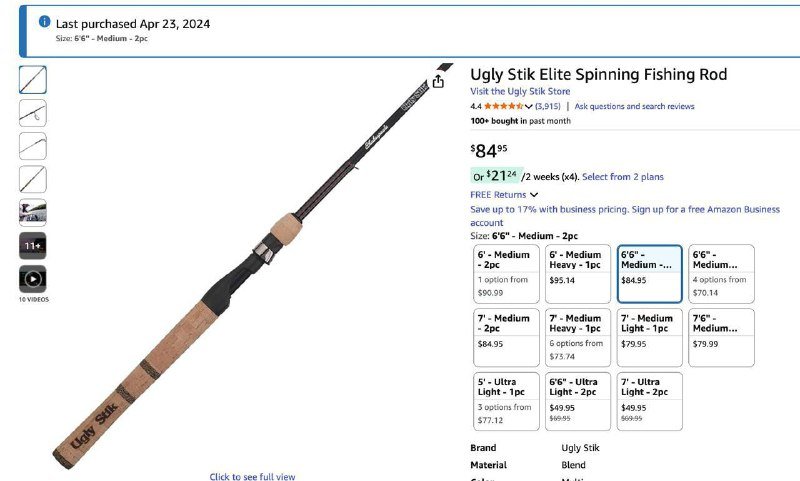Select the 7' - Medium Heavy - 1pc with 6 options
Viewport: 800px width, 481px height.
pyautogui.click(x=578, y=337)
